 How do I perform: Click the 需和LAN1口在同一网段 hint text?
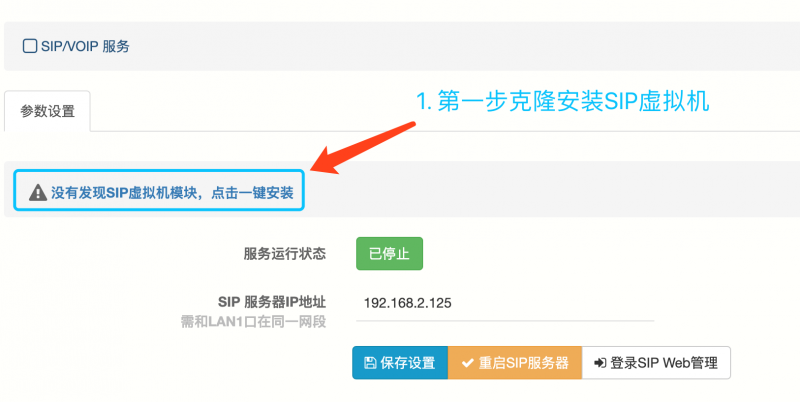[254, 322]
